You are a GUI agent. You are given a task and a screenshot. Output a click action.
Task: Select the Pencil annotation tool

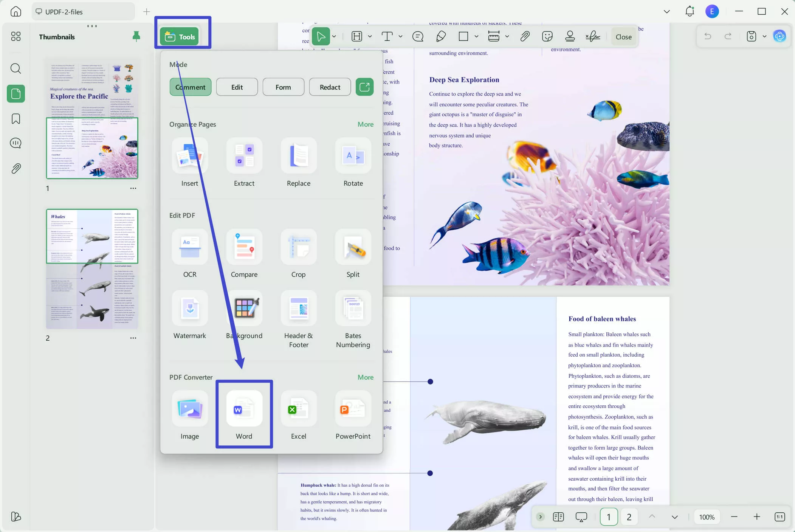[x=440, y=36]
